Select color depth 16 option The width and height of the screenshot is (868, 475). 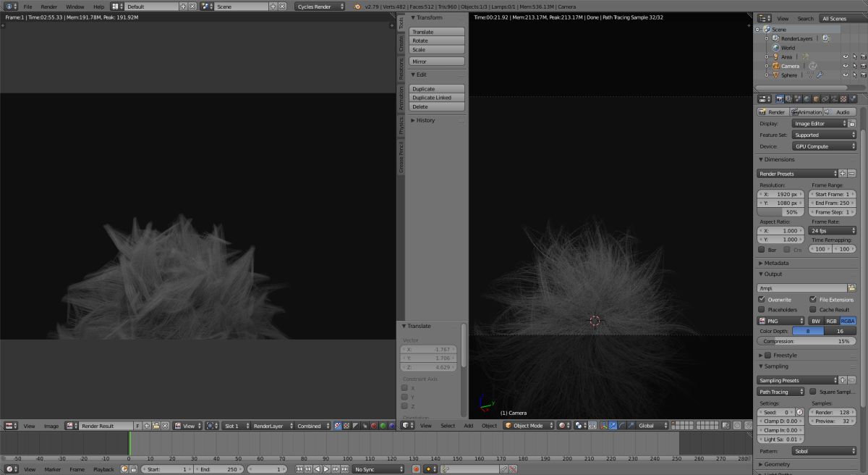pos(840,331)
